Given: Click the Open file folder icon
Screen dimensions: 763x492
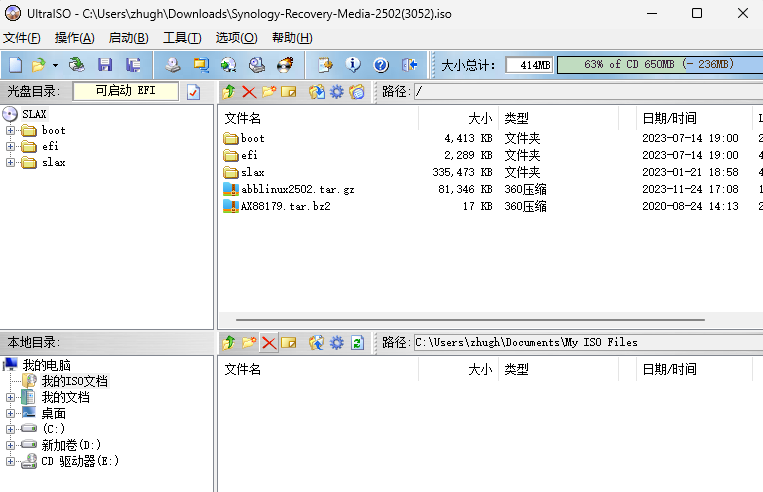Looking at the screenshot, I should point(38,65).
